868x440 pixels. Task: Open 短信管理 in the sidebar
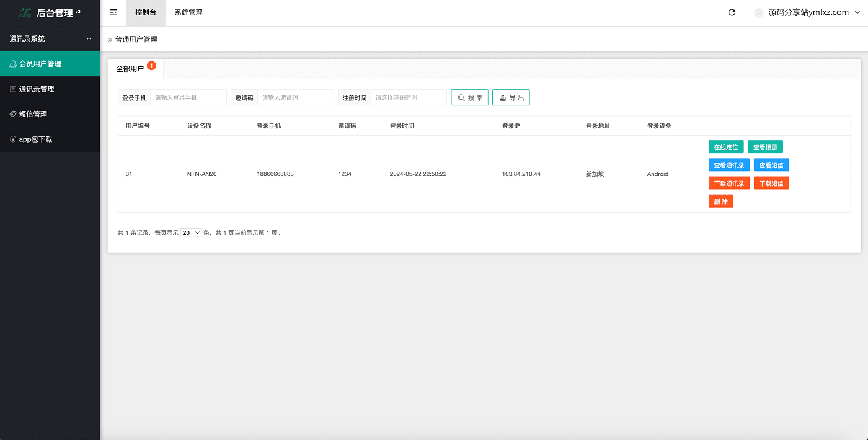(x=50, y=114)
